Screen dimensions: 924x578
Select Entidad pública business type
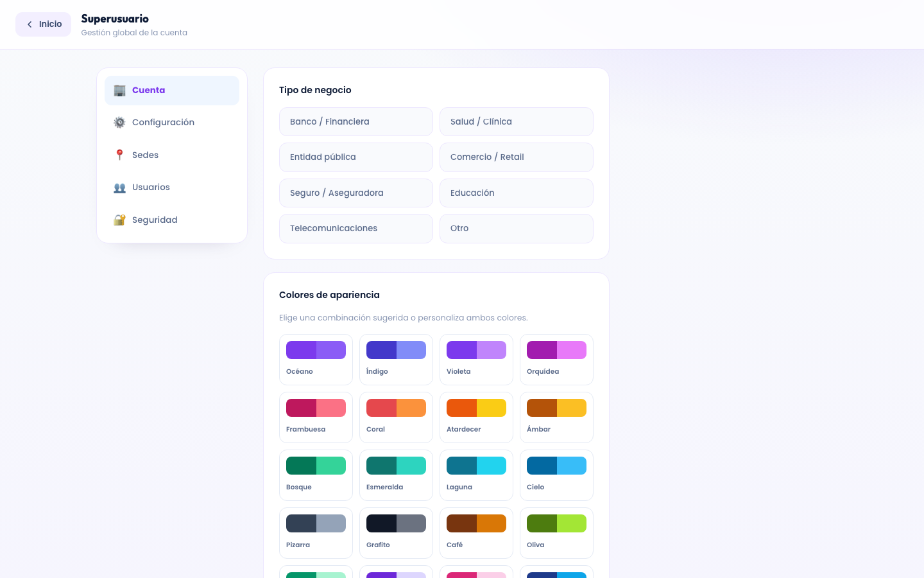(x=356, y=157)
